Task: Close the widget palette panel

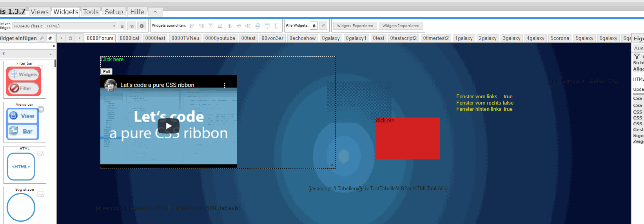Action: [x=54, y=46]
